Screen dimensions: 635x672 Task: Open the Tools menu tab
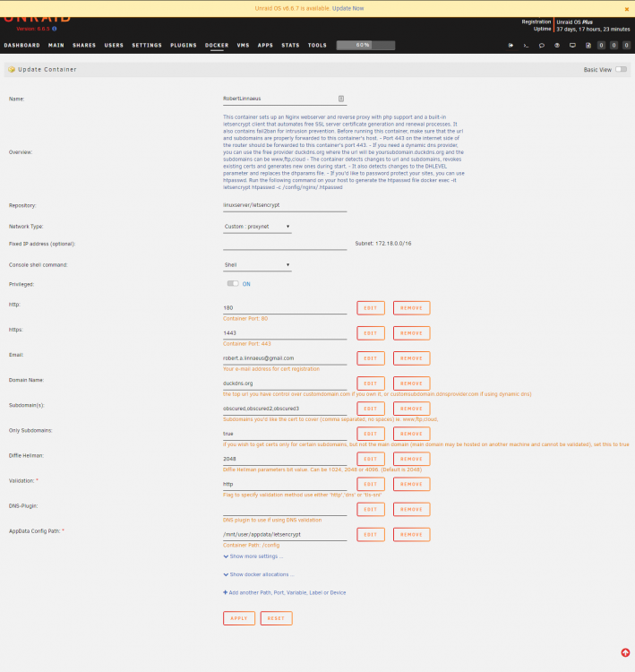click(x=317, y=45)
